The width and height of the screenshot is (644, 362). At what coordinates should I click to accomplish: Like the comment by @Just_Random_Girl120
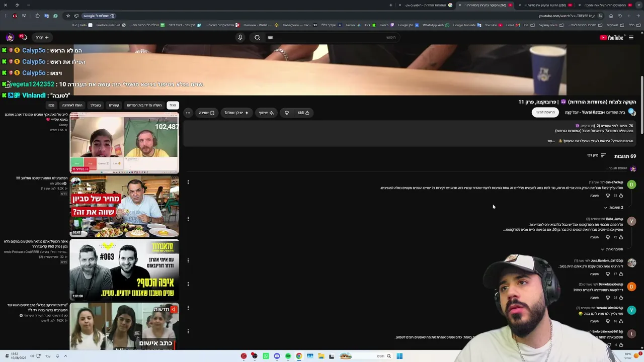[x=621, y=274]
